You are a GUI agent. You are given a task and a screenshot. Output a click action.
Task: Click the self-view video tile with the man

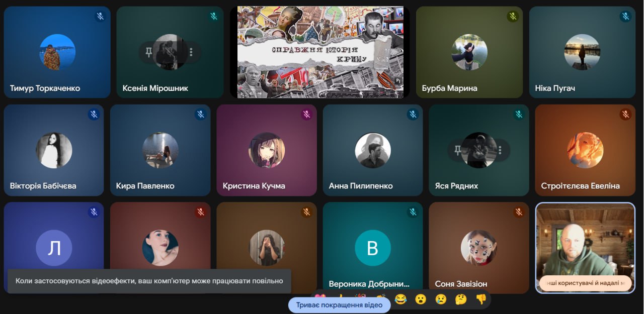585,236
